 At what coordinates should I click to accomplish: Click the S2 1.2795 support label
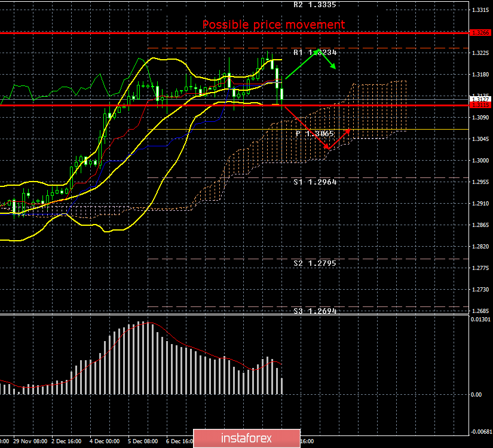[x=315, y=263]
